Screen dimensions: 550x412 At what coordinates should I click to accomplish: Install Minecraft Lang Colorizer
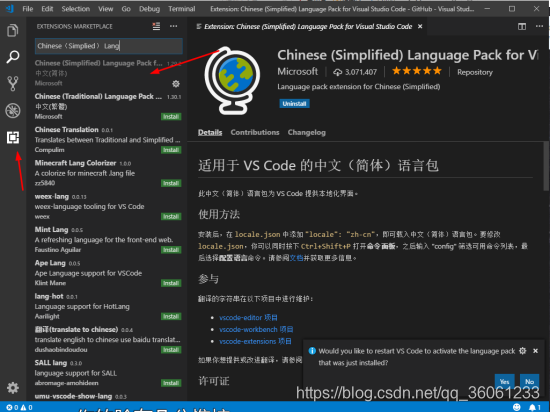(171, 183)
